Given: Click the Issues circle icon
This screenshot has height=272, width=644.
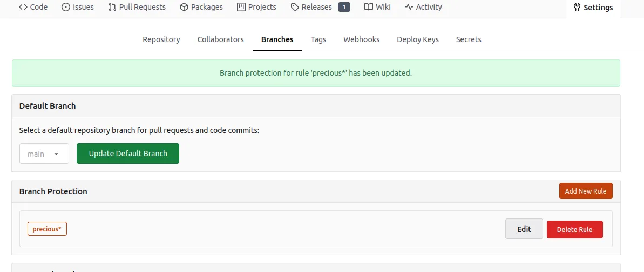Looking at the screenshot, I should tap(66, 7).
